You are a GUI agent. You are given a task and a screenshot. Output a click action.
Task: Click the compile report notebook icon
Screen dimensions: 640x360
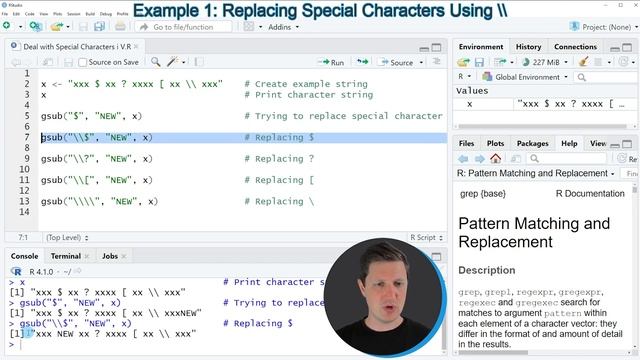click(199, 62)
